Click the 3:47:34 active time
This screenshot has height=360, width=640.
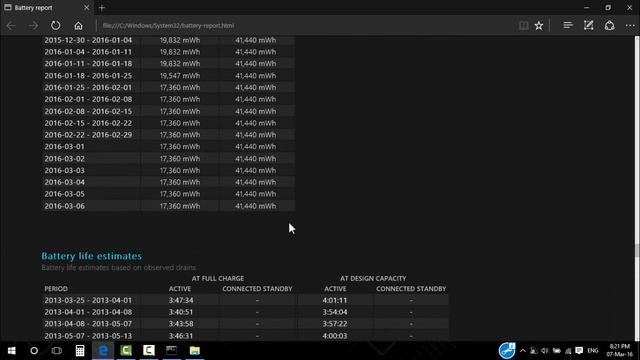click(181, 300)
